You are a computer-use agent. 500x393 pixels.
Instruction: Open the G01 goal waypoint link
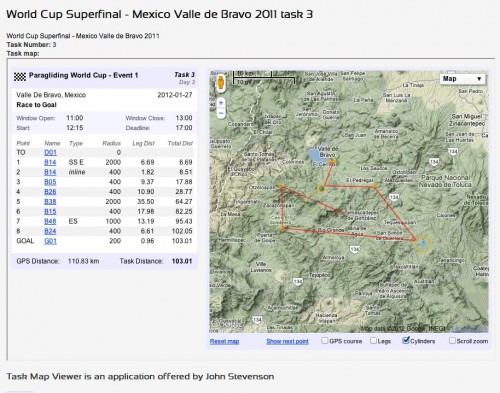click(x=50, y=241)
